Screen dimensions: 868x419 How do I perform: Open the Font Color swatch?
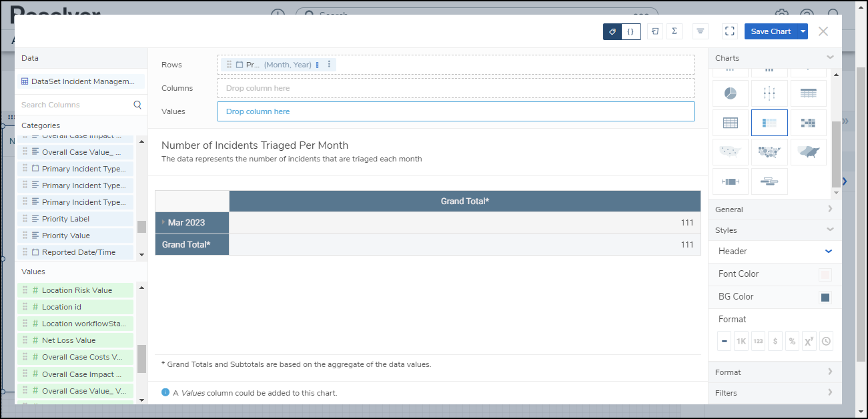825,275
